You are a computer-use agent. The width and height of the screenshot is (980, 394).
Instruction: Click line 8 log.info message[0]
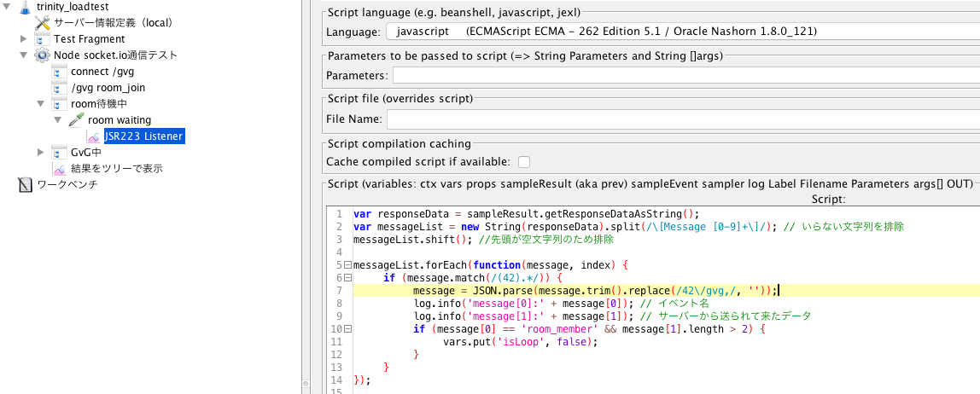pyautogui.click(x=524, y=304)
